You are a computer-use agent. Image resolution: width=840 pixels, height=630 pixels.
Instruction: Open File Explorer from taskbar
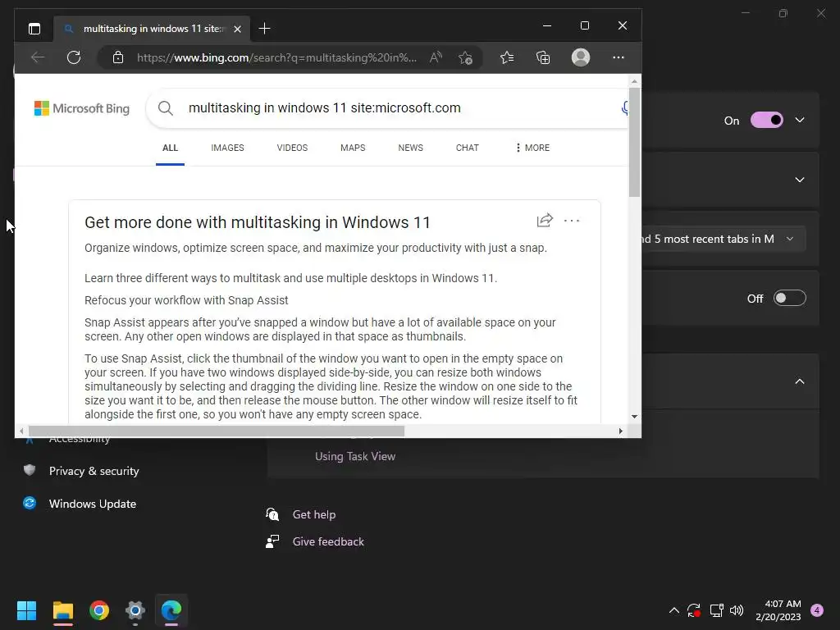(x=63, y=610)
